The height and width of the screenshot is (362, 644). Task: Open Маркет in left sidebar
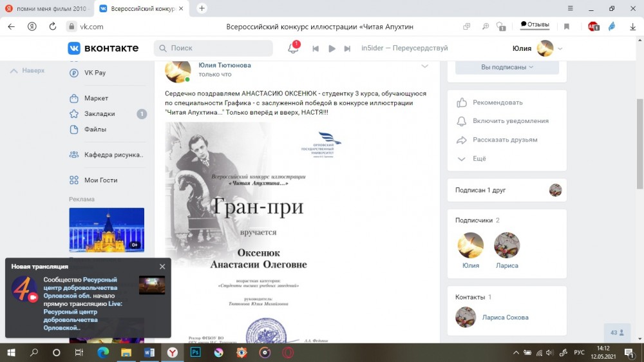click(96, 99)
